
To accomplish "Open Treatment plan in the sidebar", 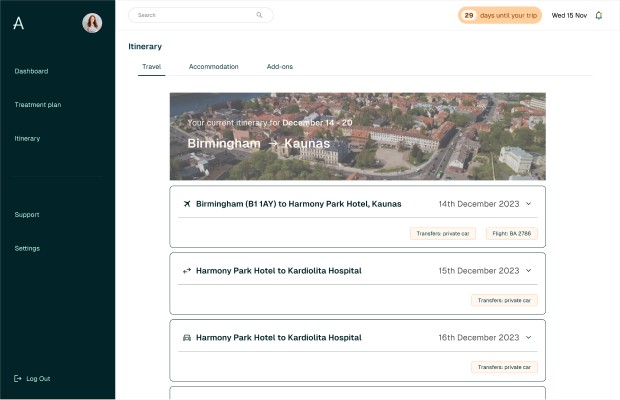I will 38,105.
